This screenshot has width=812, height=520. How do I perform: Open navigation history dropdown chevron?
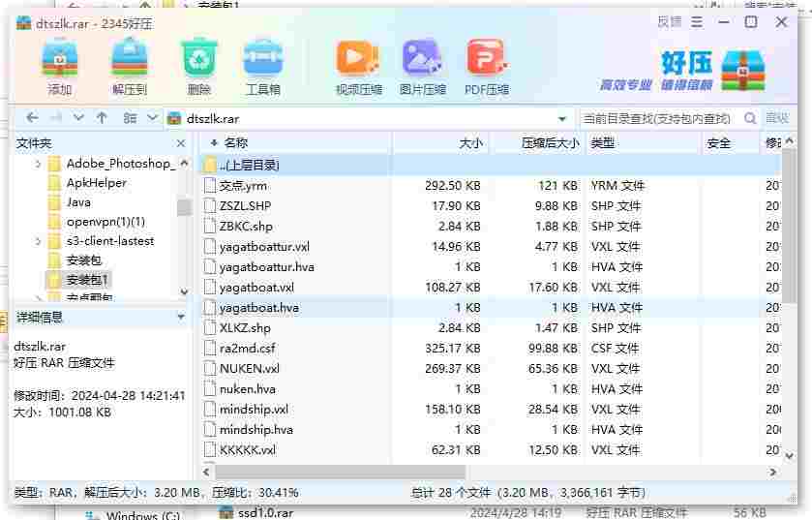(78, 118)
